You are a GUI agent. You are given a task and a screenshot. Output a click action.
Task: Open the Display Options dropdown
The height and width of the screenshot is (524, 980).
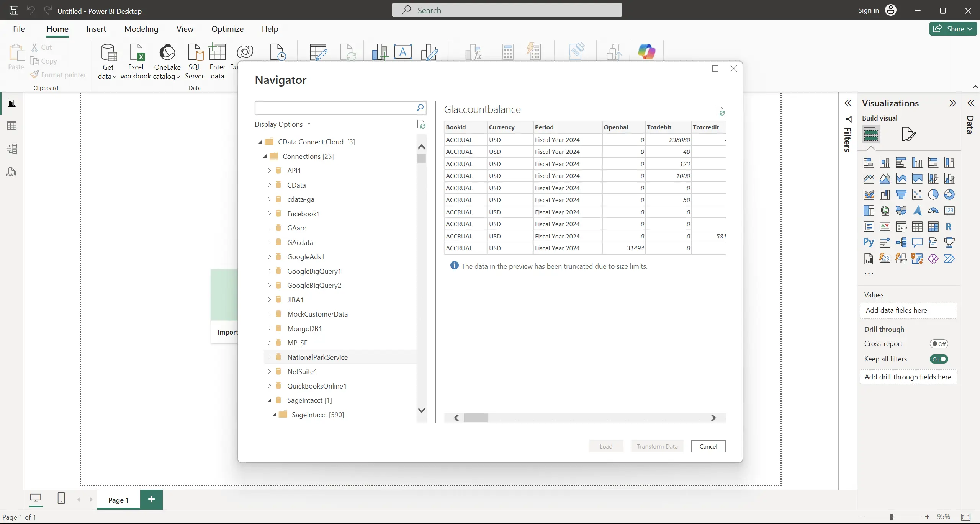[309, 124]
